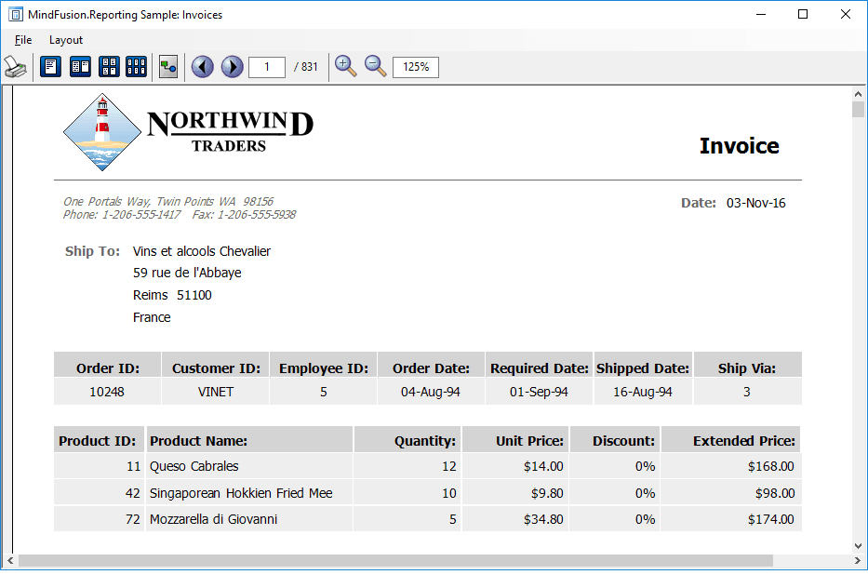Click unit price $34.80
868x588 pixels.
pos(543,519)
